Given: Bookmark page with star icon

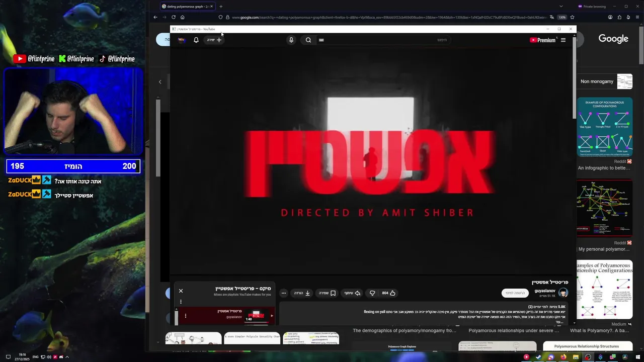Looking at the screenshot, I should [x=572, y=17].
